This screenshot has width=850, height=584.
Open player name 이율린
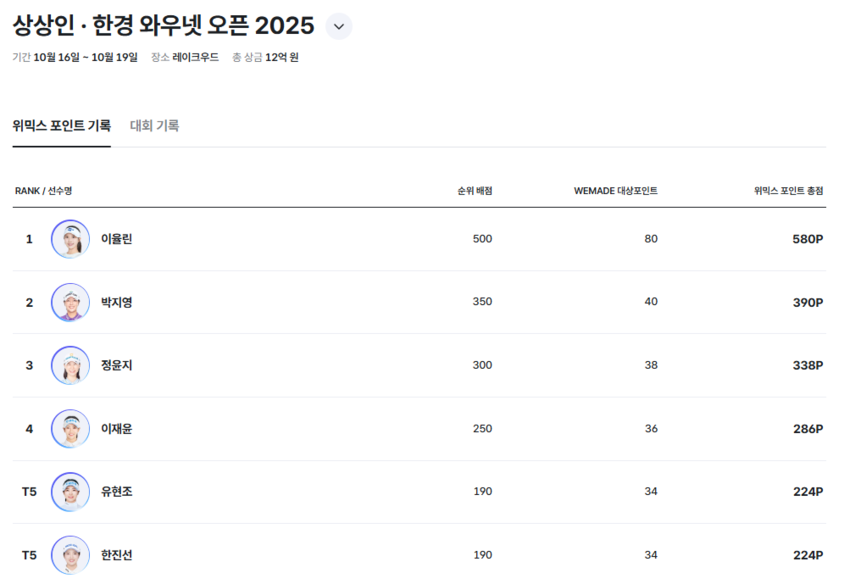point(116,239)
